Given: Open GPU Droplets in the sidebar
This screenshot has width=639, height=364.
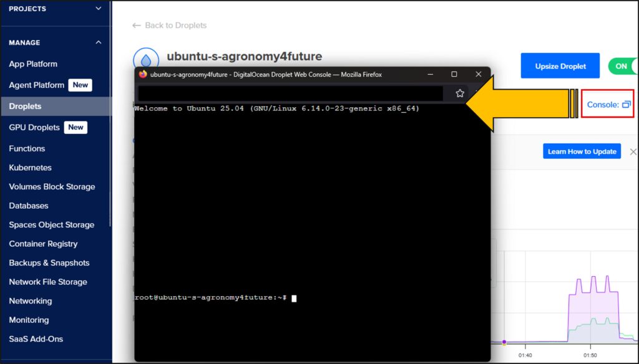Looking at the screenshot, I should coord(34,127).
